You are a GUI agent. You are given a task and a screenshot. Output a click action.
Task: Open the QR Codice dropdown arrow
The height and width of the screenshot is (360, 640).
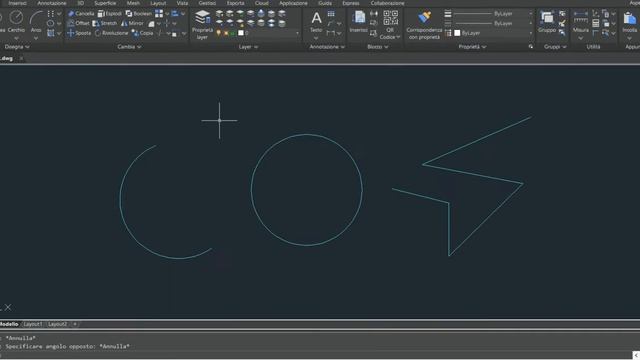pyautogui.click(x=398, y=37)
